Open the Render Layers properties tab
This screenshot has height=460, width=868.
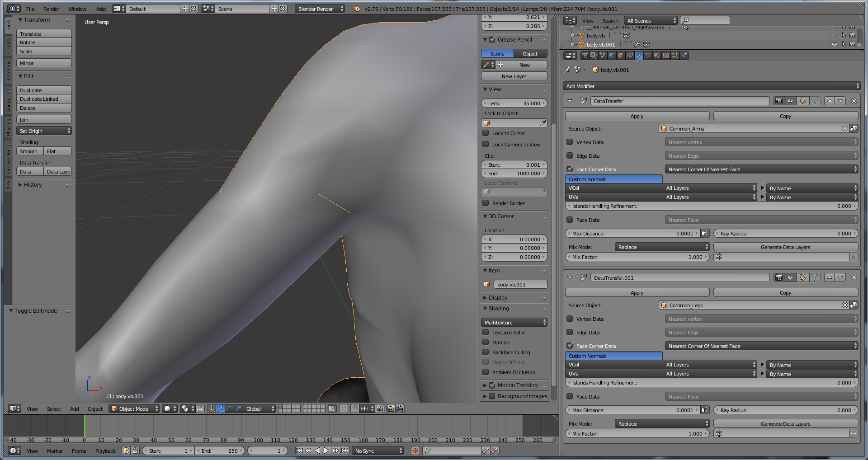594,56
